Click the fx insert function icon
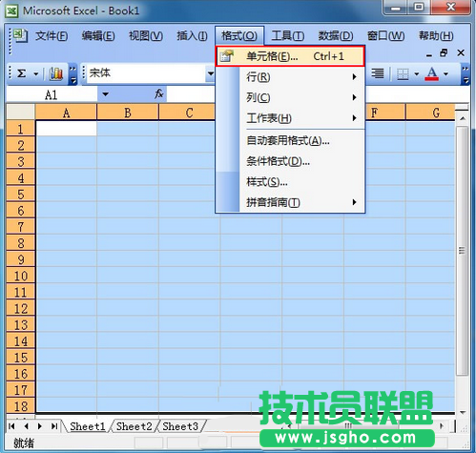 [159, 93]
